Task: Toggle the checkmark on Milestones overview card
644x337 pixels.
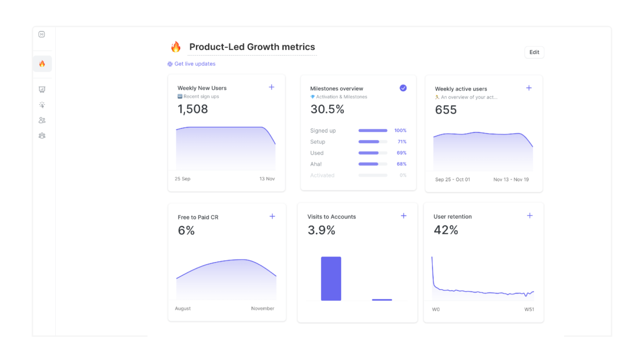Action: (x=403, y=88)
